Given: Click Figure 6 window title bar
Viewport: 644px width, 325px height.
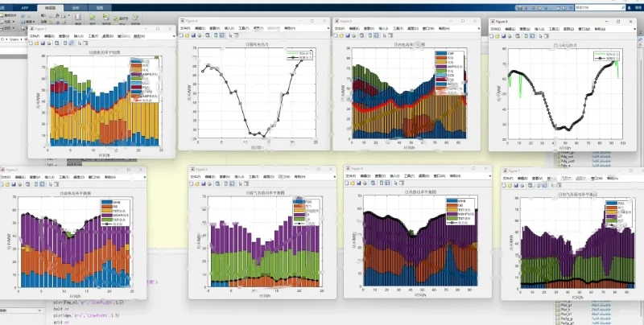Looking at the screenshot, I should (x=418, y=168).
